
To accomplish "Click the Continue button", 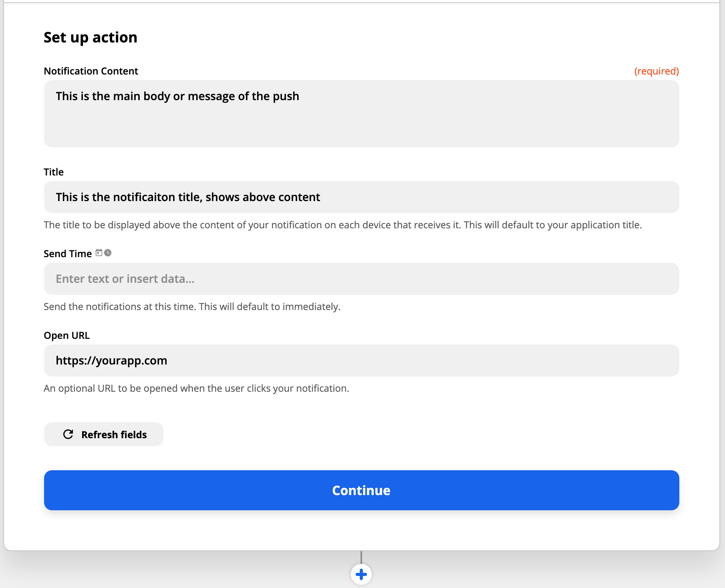I will (361, 490).
